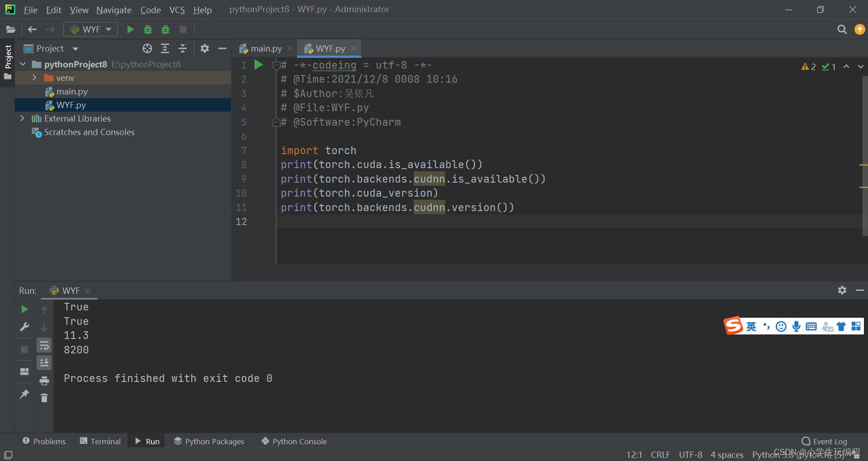This screenshot has height=461, width=868.
Task: Click Run panel stop square
Action: [24, 349]
